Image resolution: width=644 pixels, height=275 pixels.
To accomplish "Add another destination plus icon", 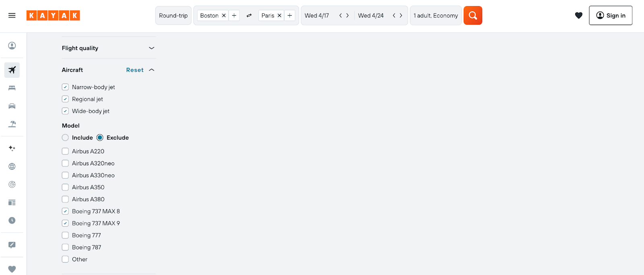I will pos(289,15).
